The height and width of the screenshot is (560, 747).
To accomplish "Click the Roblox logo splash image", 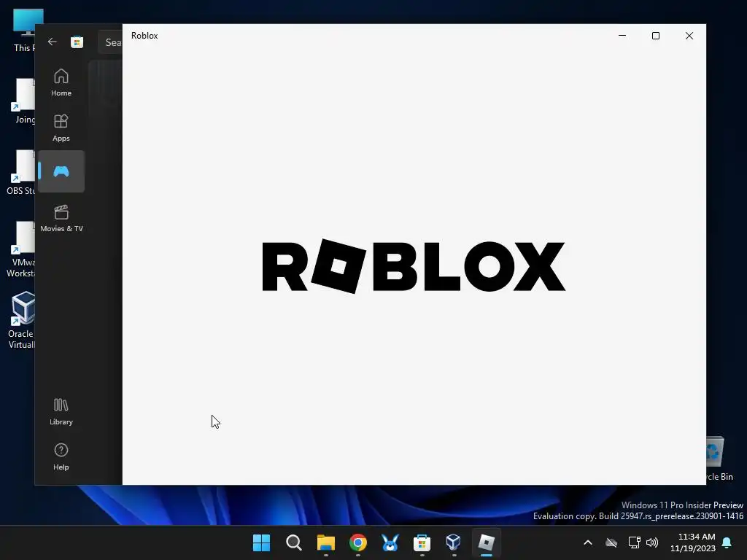I will (x=414, y=266).
